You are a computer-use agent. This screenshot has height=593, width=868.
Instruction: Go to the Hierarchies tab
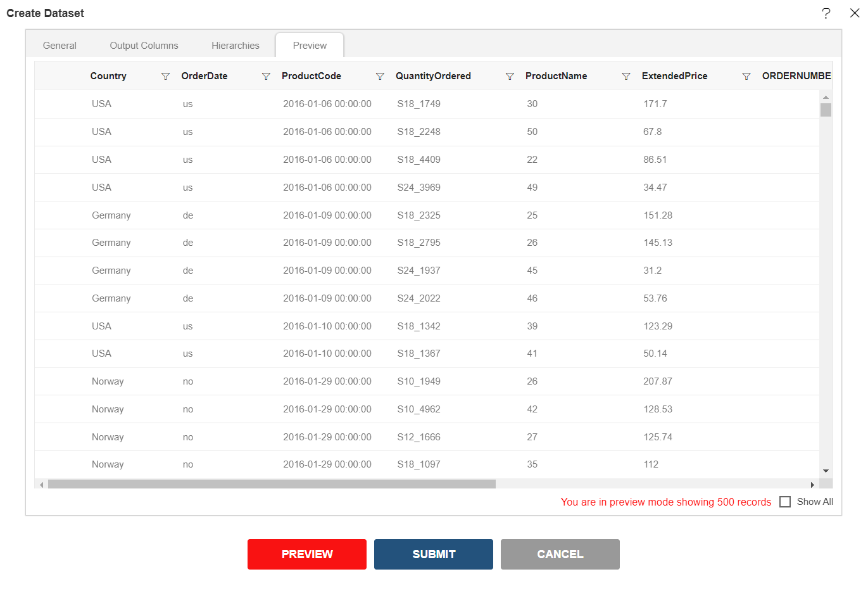coord(236,46)
